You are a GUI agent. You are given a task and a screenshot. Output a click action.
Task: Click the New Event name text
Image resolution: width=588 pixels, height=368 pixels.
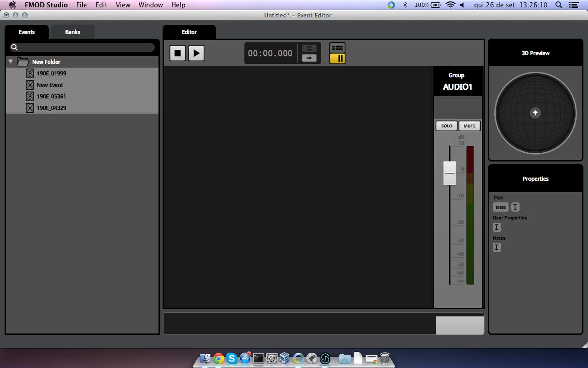50,85
